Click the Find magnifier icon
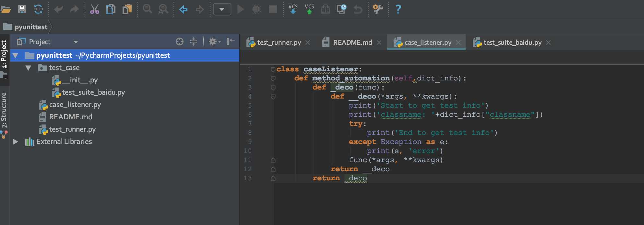Screen dimensions: 644x225 (147, 9)
